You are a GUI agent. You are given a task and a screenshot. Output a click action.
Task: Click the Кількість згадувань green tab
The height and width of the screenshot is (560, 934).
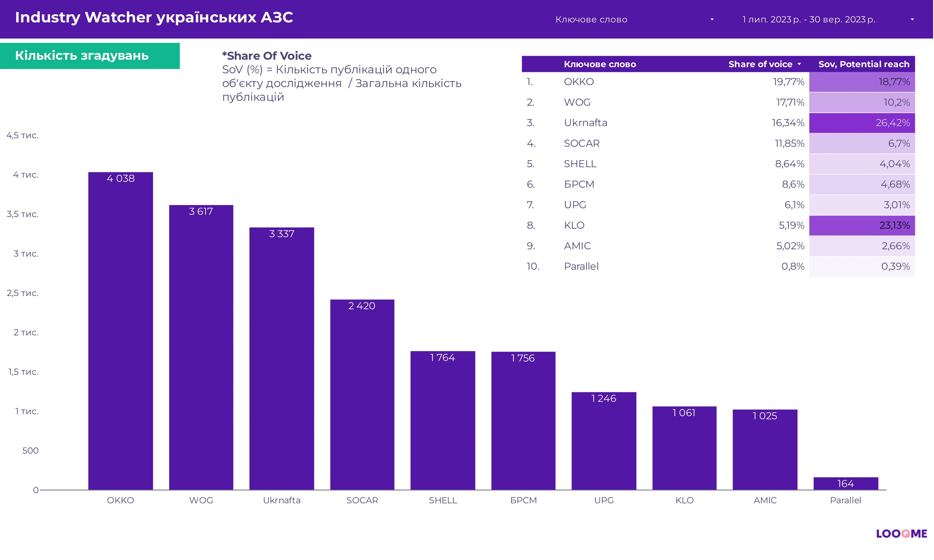[x=90, y=56]
